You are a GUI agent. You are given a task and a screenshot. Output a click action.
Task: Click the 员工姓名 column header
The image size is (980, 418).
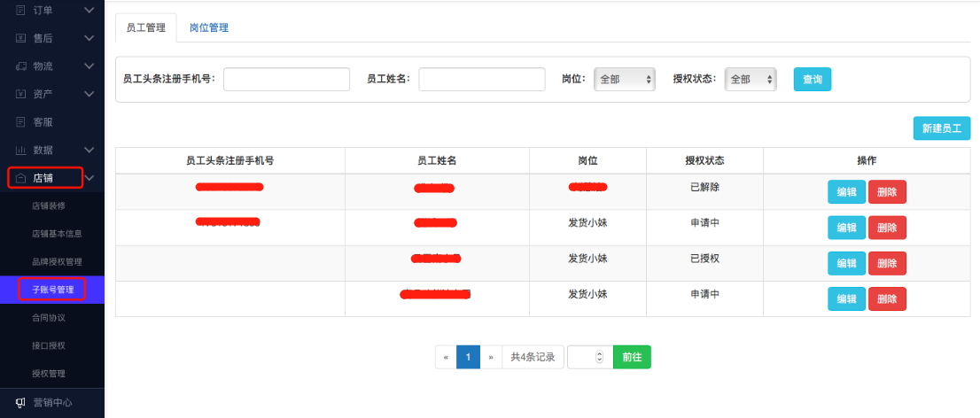coord(437,160)
